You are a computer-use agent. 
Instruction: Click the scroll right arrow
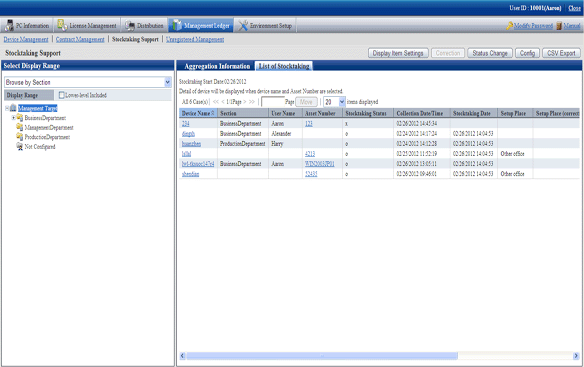pyautogui.click(x=576, y=356)
